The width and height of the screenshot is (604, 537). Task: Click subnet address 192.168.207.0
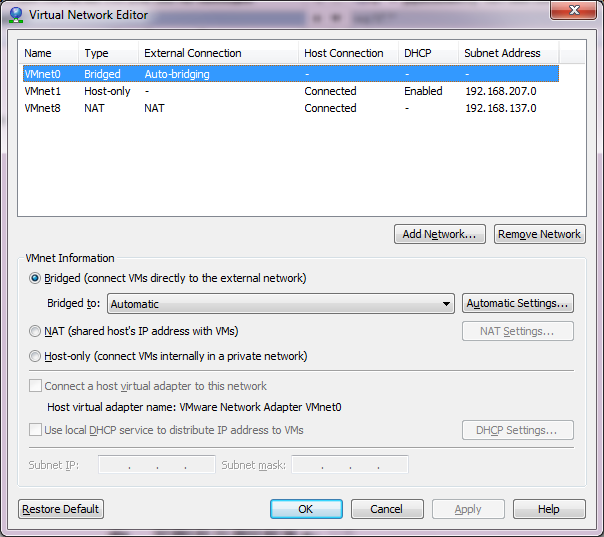pos(501,91)
